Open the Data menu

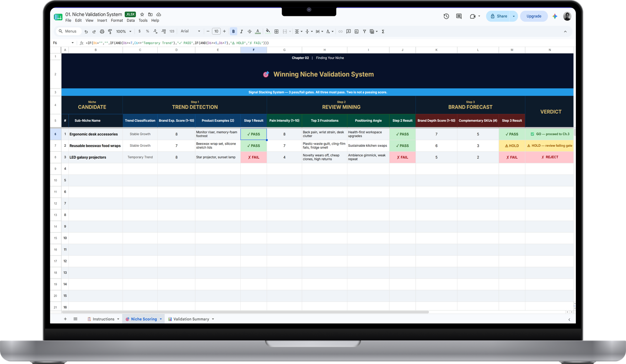131,20
